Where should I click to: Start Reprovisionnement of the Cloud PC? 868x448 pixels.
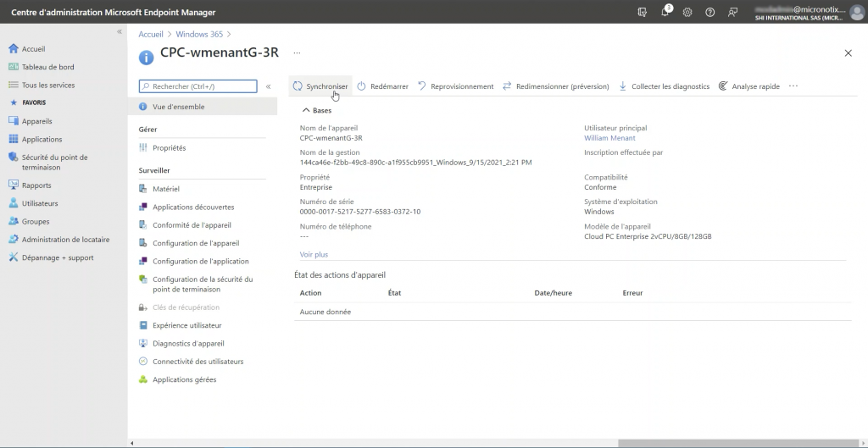(455, 86)
